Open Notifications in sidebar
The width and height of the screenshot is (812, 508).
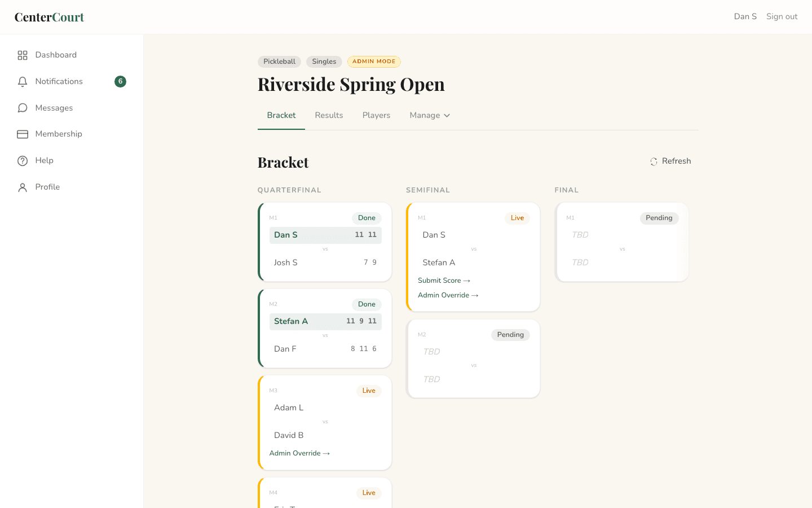coord(72,81)
